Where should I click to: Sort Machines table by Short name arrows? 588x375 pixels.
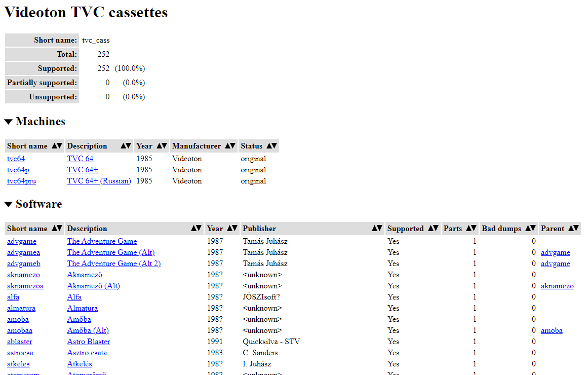[x=57, y=145]
